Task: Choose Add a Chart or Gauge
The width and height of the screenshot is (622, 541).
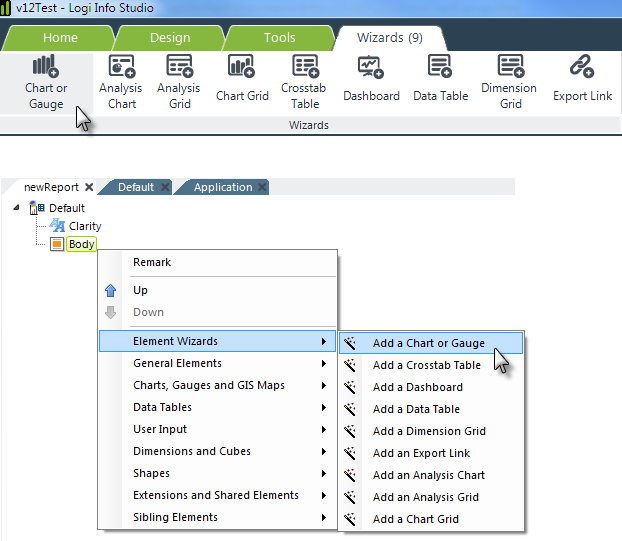Action: pyautogui.click(x=428, y=343)
